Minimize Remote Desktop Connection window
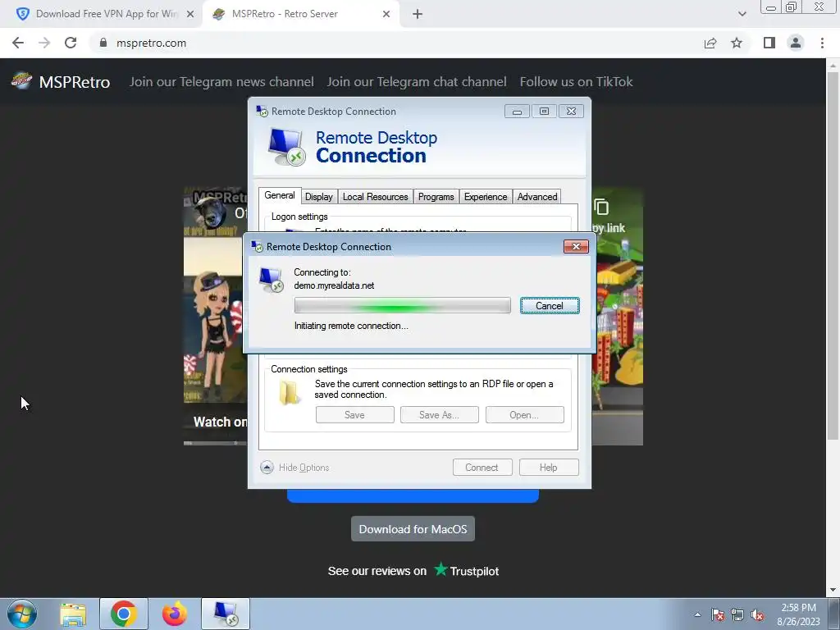 point(517,112)
